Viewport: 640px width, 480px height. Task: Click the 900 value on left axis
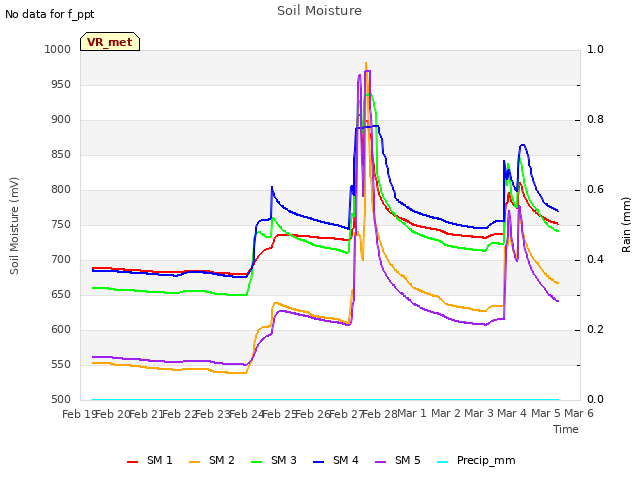[x=61, y=120]
